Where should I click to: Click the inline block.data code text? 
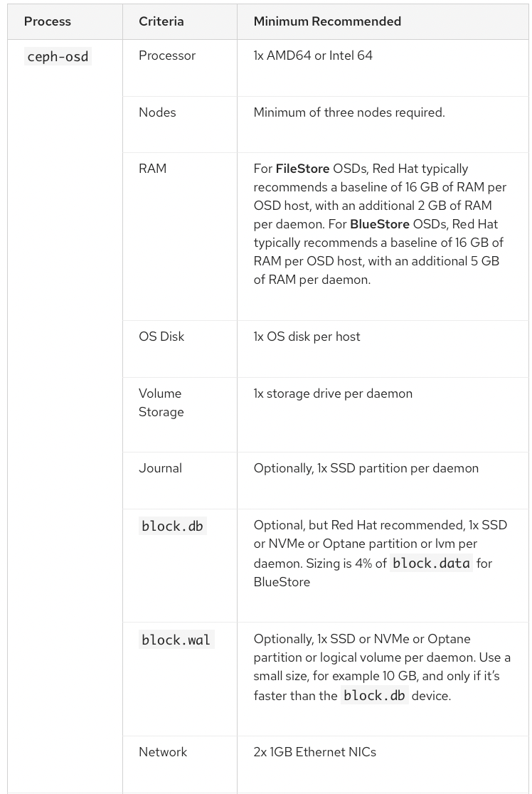431,563
